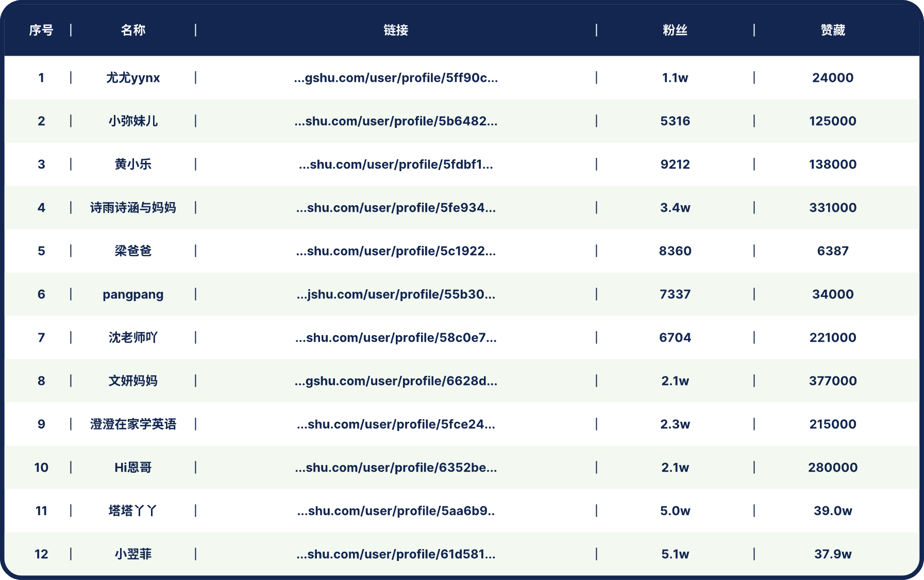
Task: Open 沈老师吖 profile link
Action: tap(396, 338)
